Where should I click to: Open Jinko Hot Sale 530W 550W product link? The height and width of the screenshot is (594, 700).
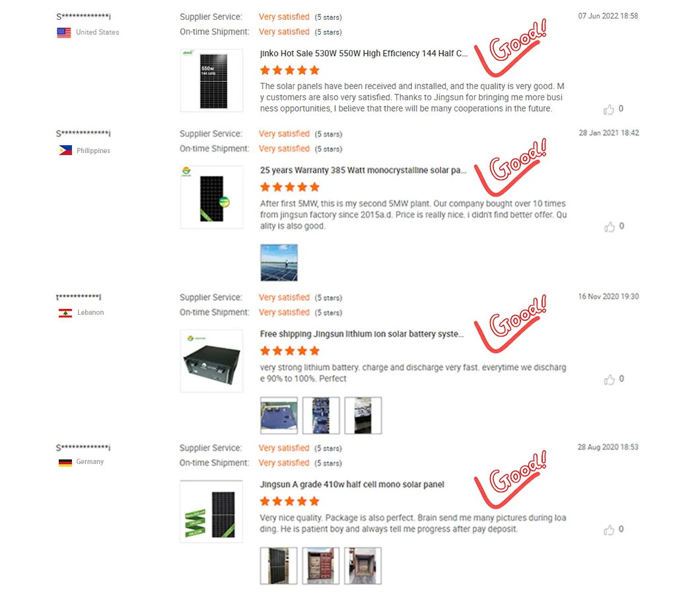(x=363, y=53)
